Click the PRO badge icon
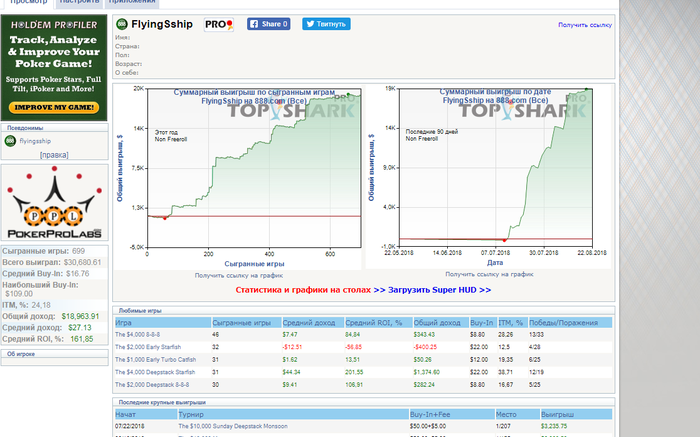Viewport: 700px width, 437px height. tap(219, 25)
